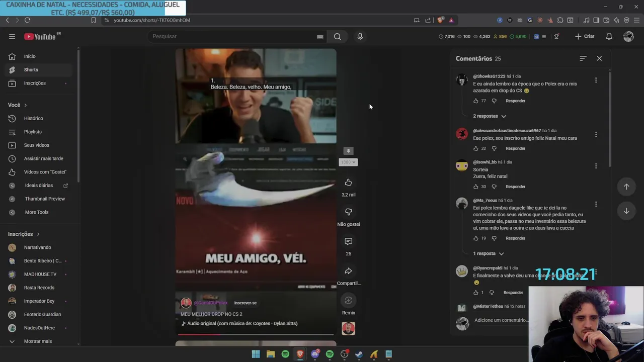The height and width of the screenshot is (362, 644).
Task: Select Início in the sidebar
Action: tap(38, 56)
